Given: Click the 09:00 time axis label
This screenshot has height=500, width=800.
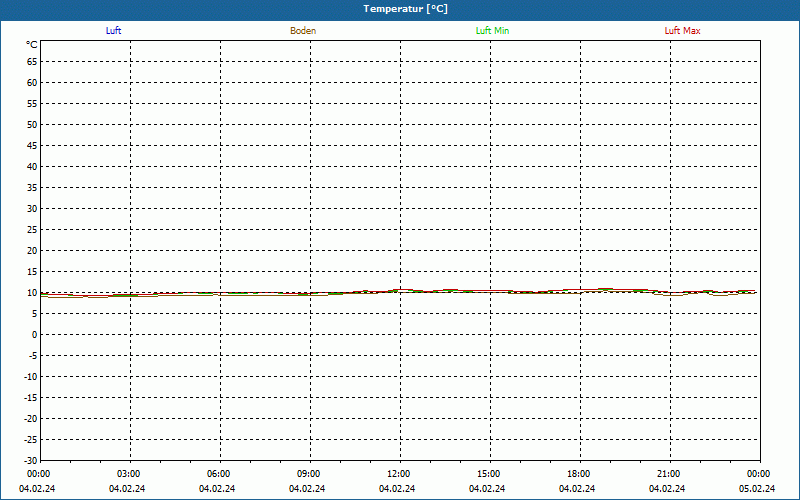Looking at the screenshot, I should pos(308,474).
